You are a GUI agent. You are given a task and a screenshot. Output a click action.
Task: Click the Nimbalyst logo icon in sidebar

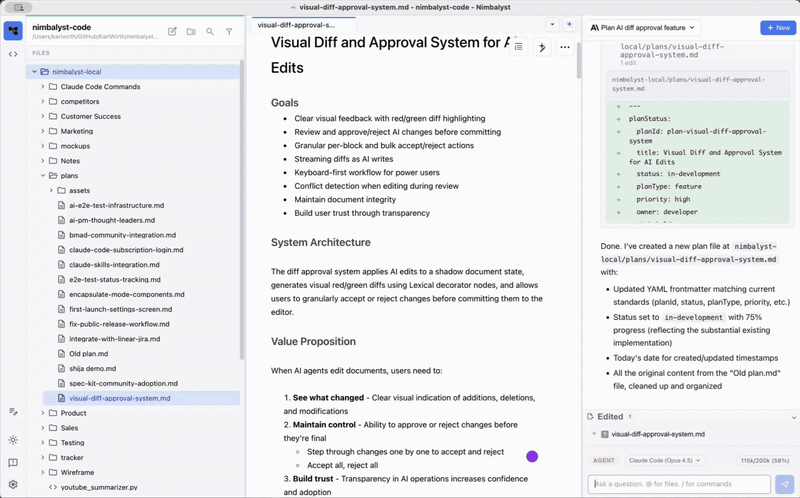click(x=13, y=31)
